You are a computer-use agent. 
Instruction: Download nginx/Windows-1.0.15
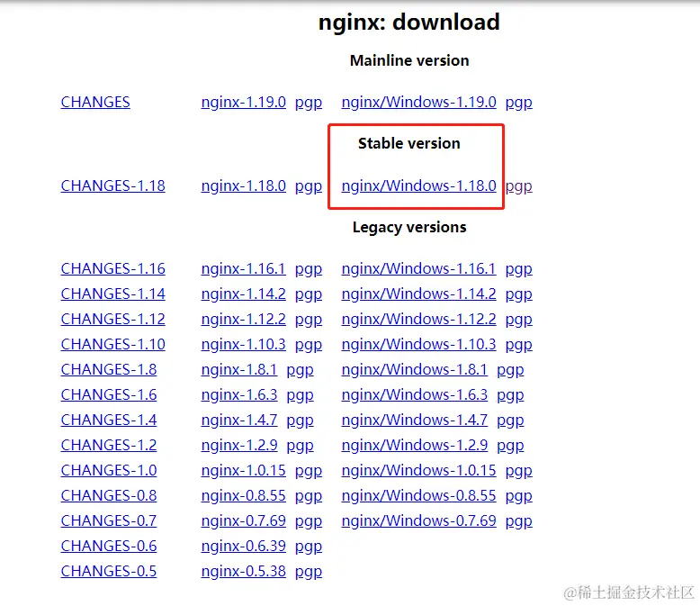(x=418, y=471)
